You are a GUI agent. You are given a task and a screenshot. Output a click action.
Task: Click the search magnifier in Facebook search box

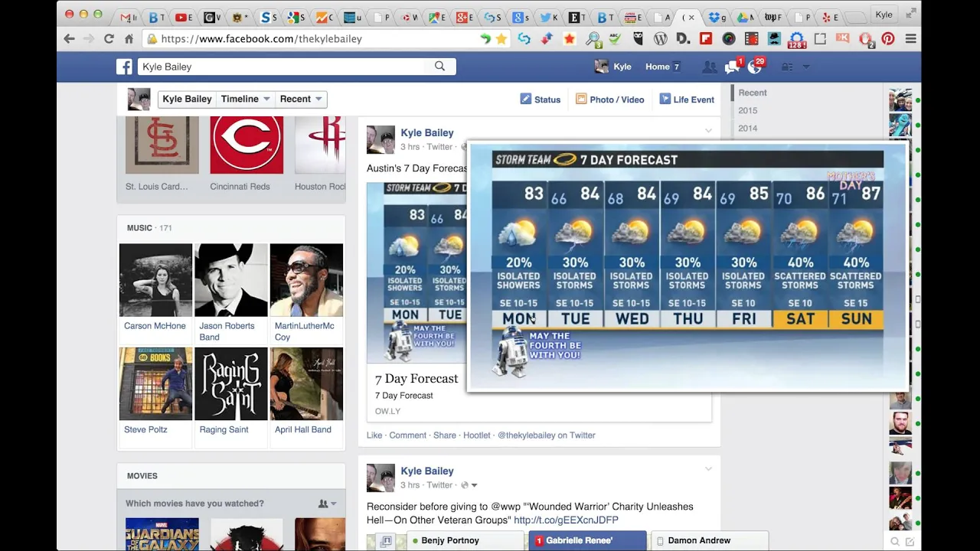439,67
